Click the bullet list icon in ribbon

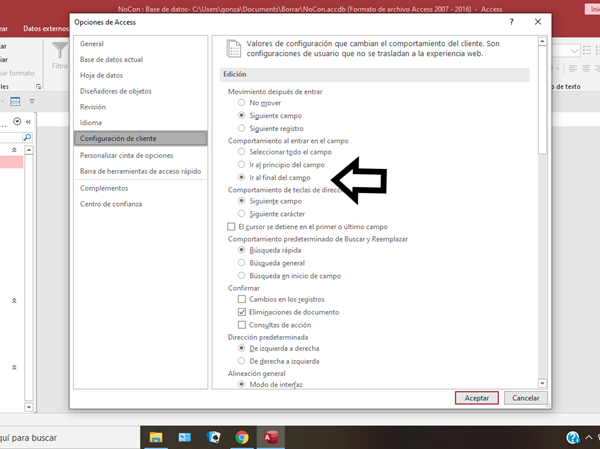tap(586, 50)
